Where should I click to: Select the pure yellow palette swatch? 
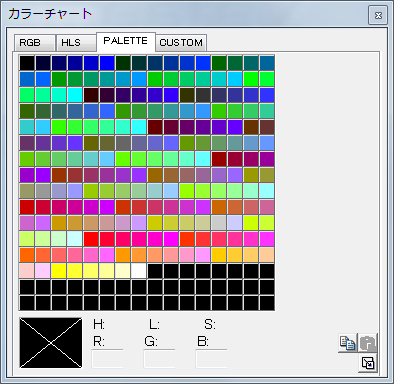point(59,271)
